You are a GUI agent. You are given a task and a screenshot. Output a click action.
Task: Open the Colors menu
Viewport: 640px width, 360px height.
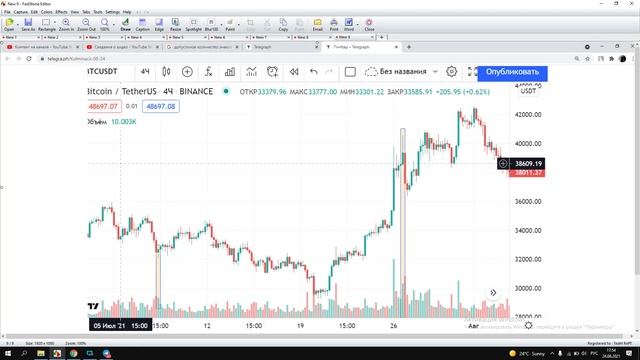47,12
